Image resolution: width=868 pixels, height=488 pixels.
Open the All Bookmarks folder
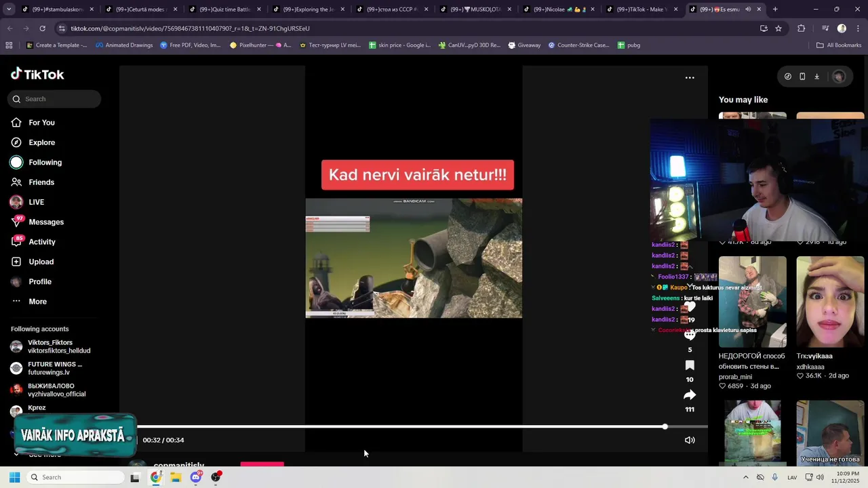click(x=839, y=45)
